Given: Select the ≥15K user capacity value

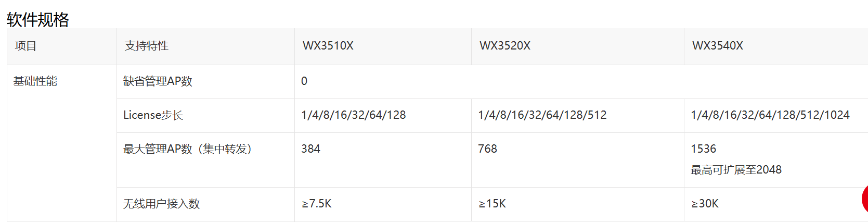Looking at the screenshot, I should click(493, 204).
